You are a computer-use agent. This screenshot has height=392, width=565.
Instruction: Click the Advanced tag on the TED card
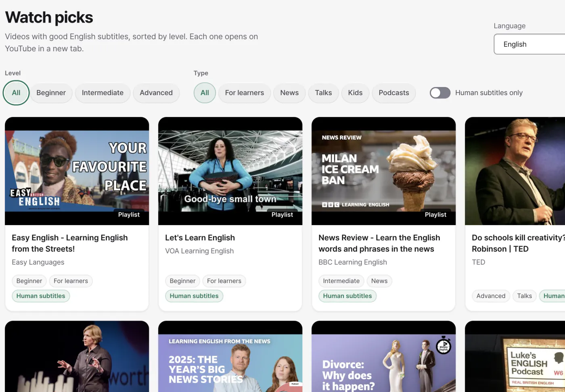click(x=491, y=296)
